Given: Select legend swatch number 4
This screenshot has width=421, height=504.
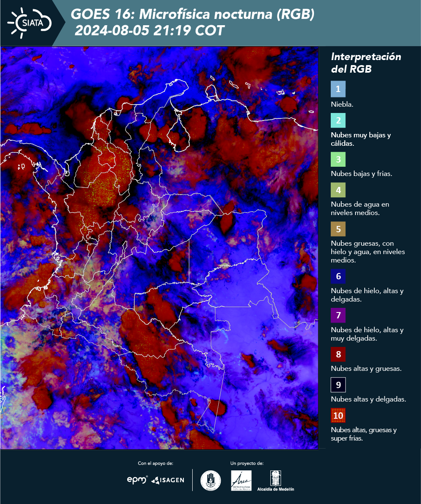Looking at the screenshot, I should [x=338, y=191].
